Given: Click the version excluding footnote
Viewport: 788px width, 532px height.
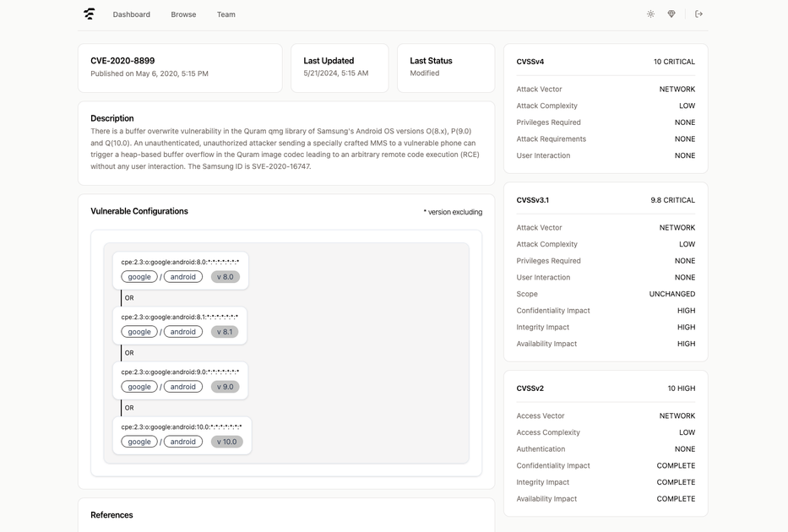Looking at the screenshot, I should click(453, 212).
